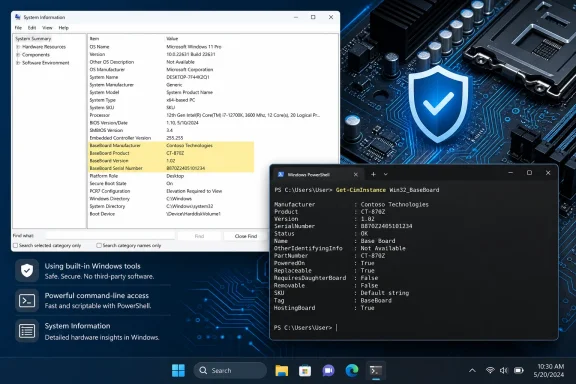The width and height of the screenshot is (576, 384).
Task: Click the SerialNumber line in PowerShell
Action: tap(343, 226)
